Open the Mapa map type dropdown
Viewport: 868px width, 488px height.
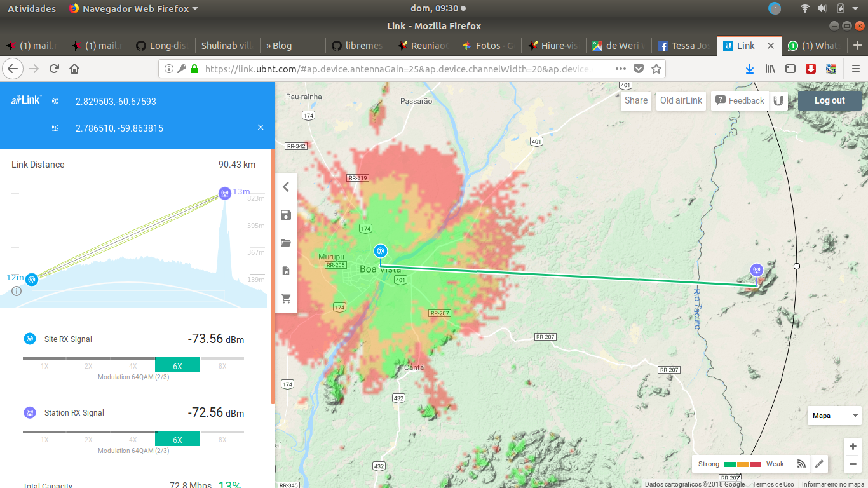click(x=834, y=416)
